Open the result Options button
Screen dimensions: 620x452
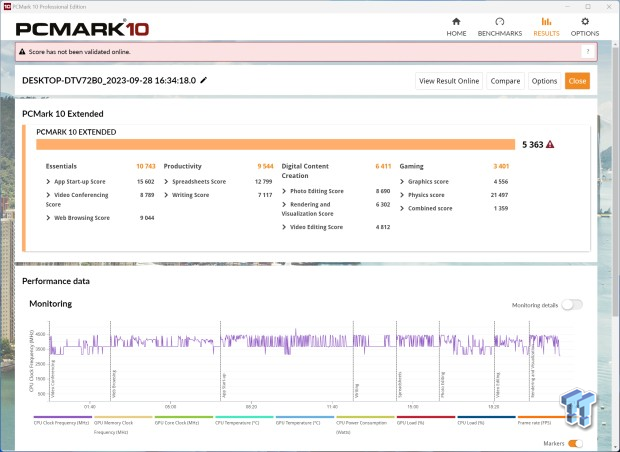(544, 81)
